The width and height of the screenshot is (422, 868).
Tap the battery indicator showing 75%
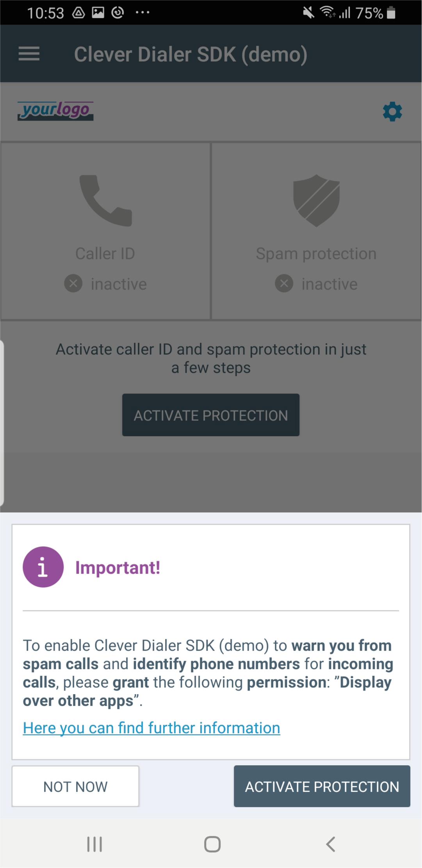pos(374,13)
